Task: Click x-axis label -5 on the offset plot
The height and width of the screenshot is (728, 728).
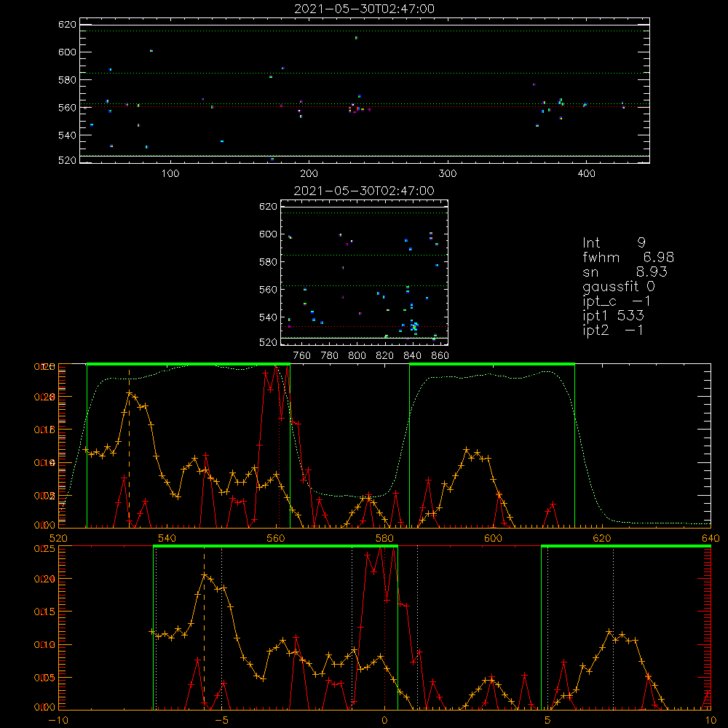Action: click(x=221, y=720)
